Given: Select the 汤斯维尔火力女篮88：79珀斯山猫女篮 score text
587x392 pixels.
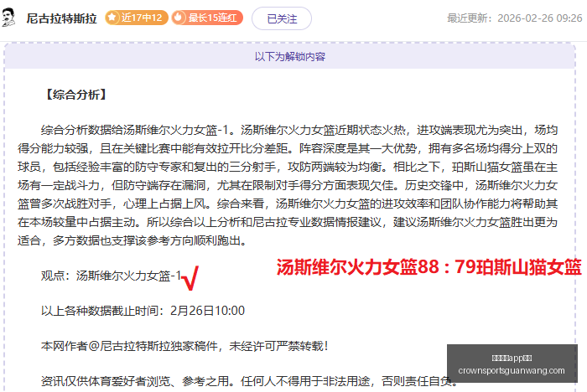Looking at the screenshot, I should [429, 267].
